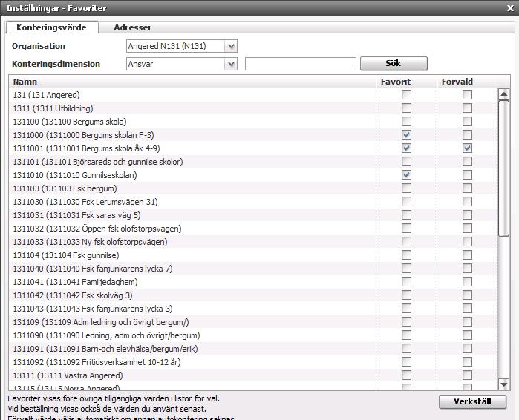This screenshot has width=519, height=420.
Task: Select row '1311090 (1311090 Ledning, adm och övrigt/bergum)'
Action: [x=253, y=335]
